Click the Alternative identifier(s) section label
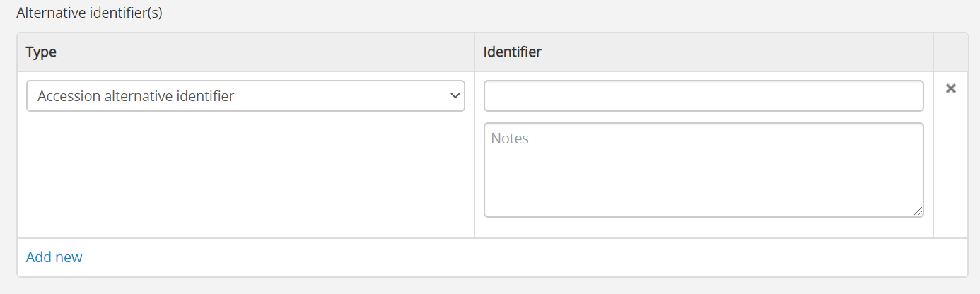The width and height of the screenshot is (980, 294). (89, 13)
